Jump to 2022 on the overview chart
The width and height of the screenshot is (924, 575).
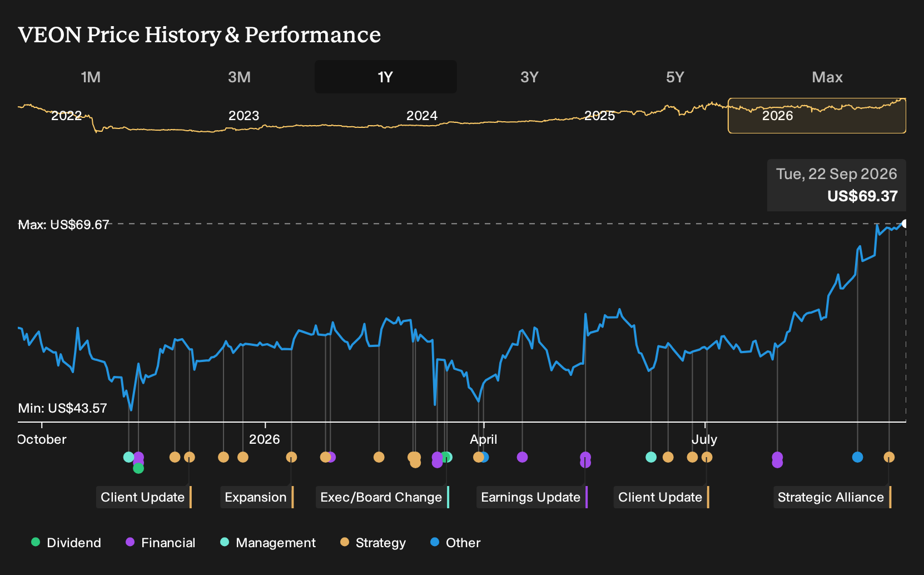point(66,116)
